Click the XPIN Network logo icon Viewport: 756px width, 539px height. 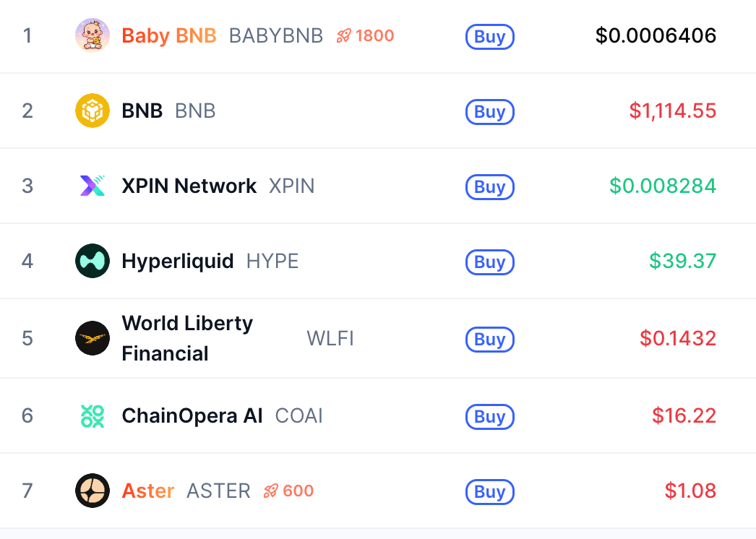[93, 186]
